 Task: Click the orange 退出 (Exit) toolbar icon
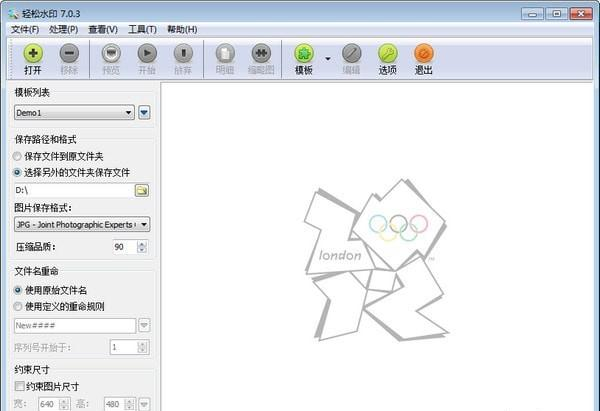point(424,54)
